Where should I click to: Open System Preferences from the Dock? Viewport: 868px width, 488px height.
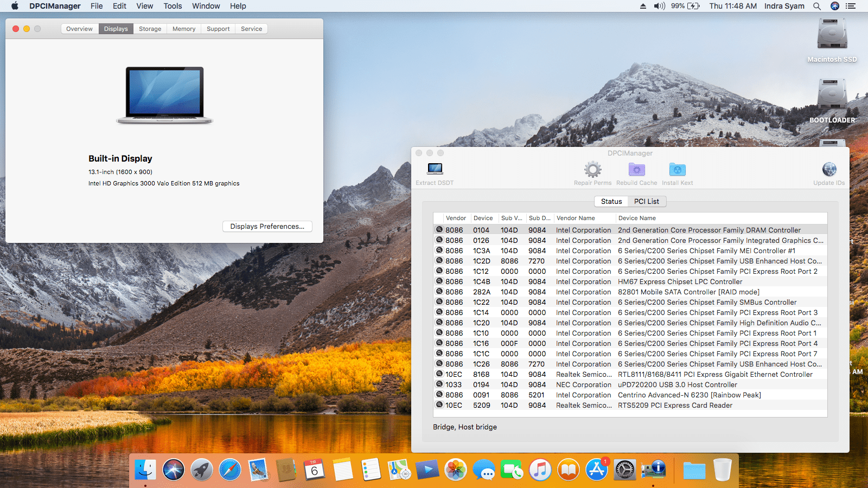click(624, 470)
